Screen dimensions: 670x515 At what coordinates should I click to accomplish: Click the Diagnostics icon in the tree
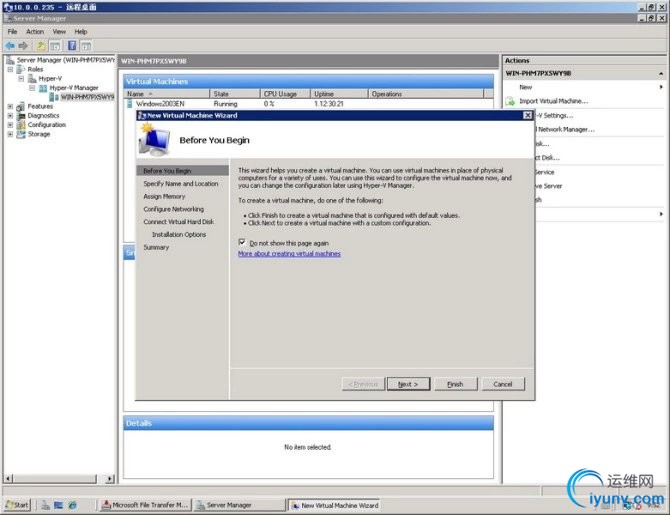[x=21, y=116]
